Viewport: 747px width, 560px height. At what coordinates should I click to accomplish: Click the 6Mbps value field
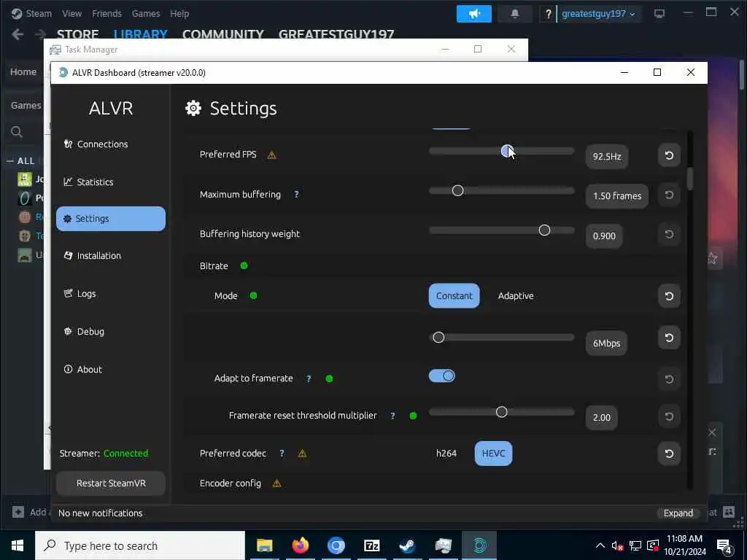tap(606, 343)
